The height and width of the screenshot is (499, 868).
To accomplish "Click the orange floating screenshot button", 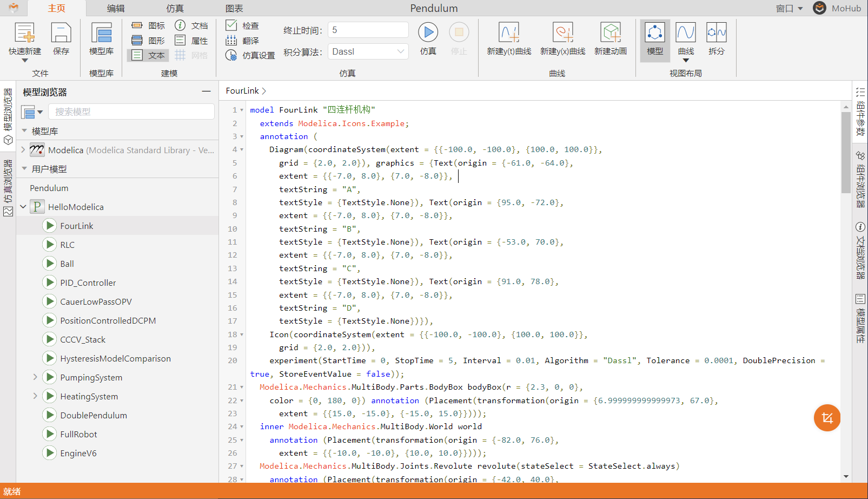I will [827, 418].
